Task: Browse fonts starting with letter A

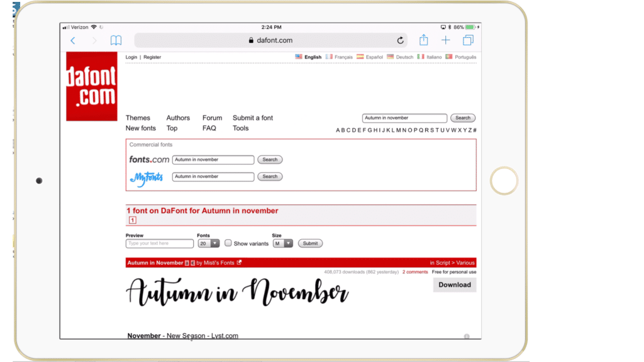Action: (x=338, y=130)
